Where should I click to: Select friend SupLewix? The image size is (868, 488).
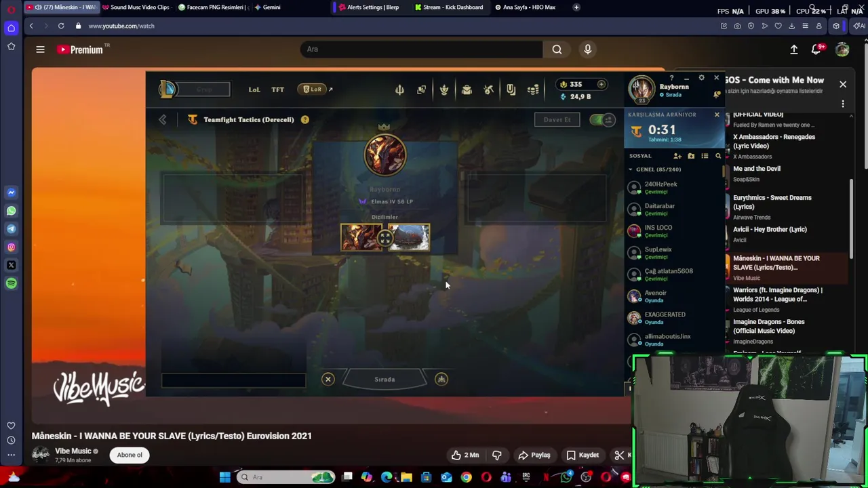tap(674, 253)
